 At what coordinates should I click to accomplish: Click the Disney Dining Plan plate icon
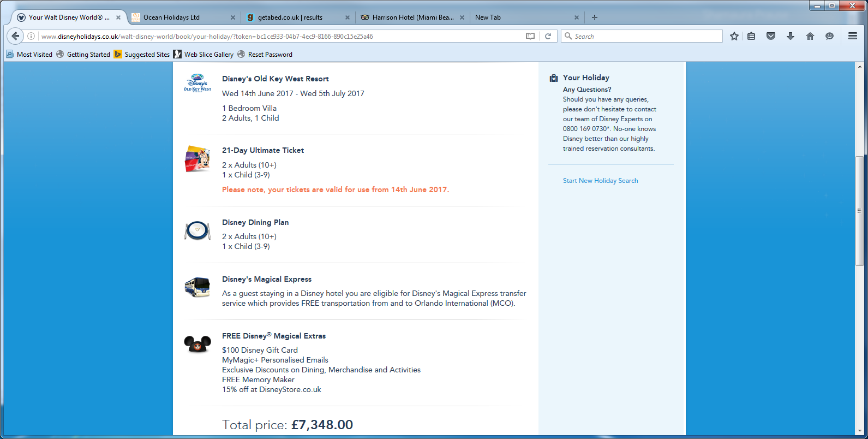197,230
